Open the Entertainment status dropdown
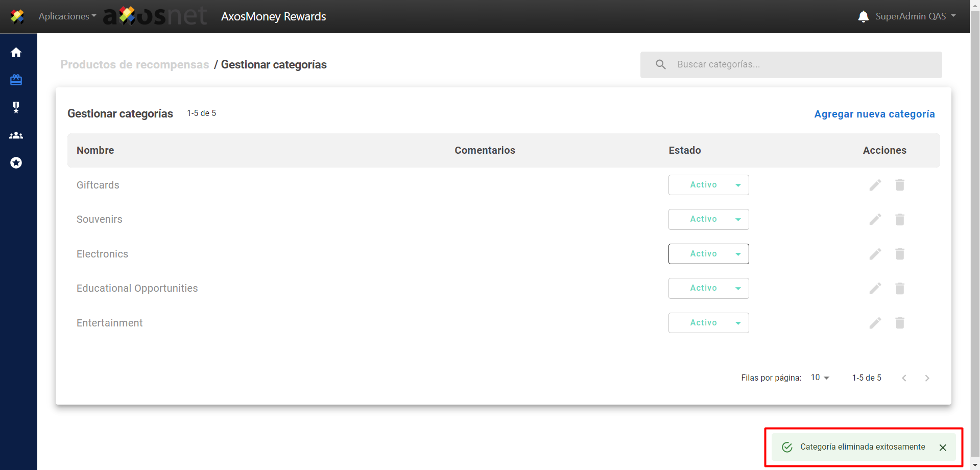 [x=708, y=323]
